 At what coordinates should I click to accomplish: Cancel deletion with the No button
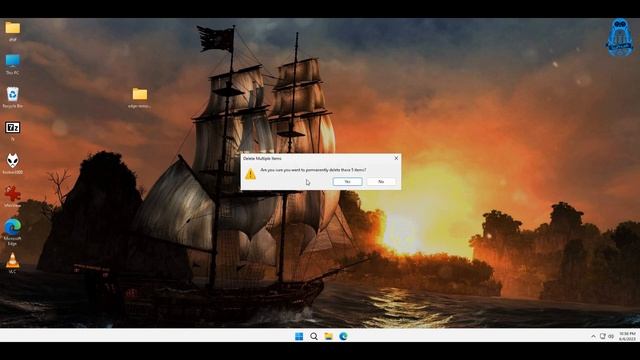point(381,182)
